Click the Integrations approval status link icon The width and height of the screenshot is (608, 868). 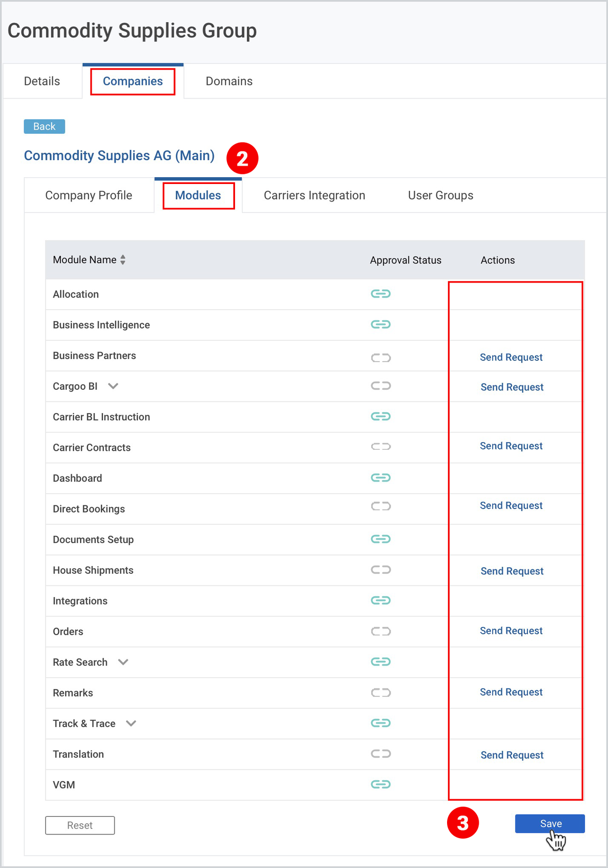pos(381,600)
